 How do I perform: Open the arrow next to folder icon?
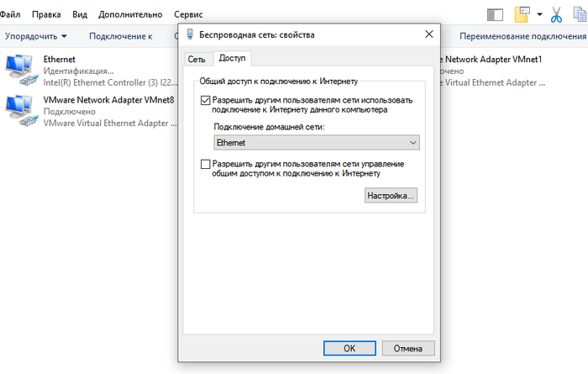pyautogui.click(x=539, y=14)
